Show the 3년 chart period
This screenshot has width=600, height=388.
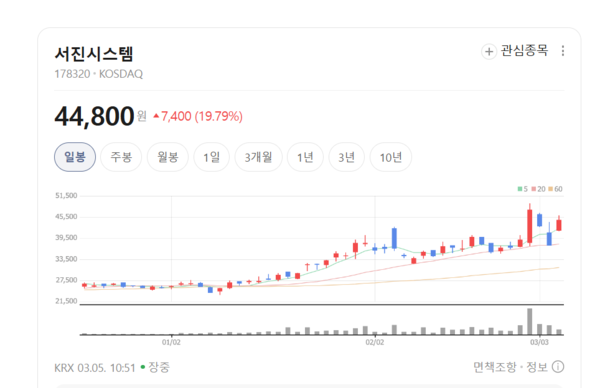click(347, 157)
